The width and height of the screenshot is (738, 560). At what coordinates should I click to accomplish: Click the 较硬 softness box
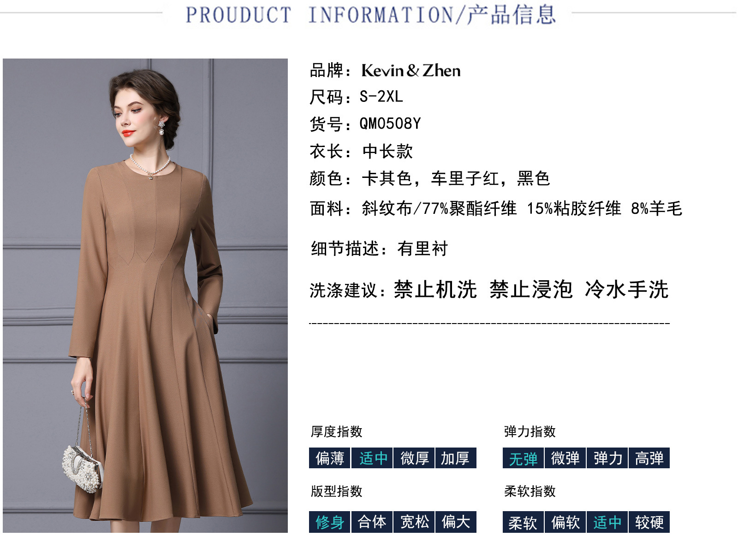[649, 522]
